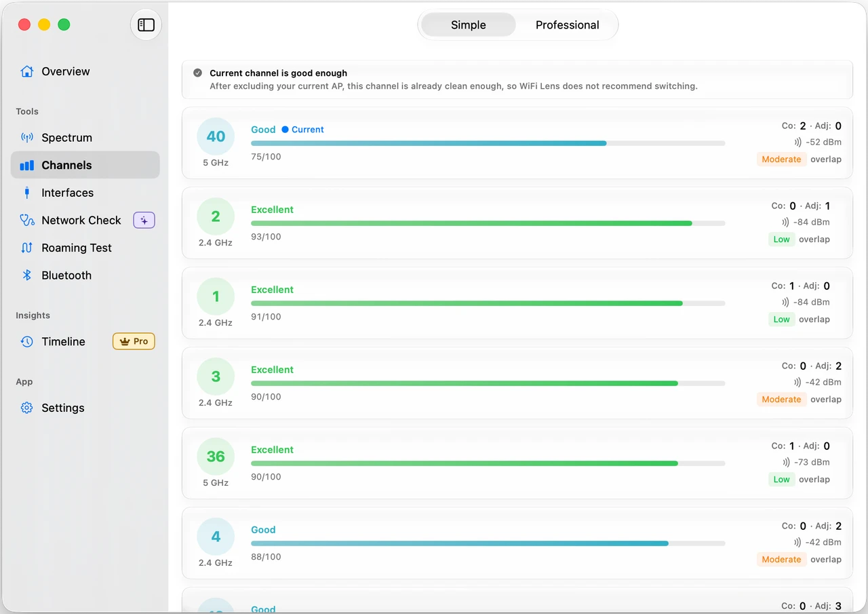
Task: Click the Moderate overlap tag for channel 4
Action: pyautogui.click(x=781, y=560)
